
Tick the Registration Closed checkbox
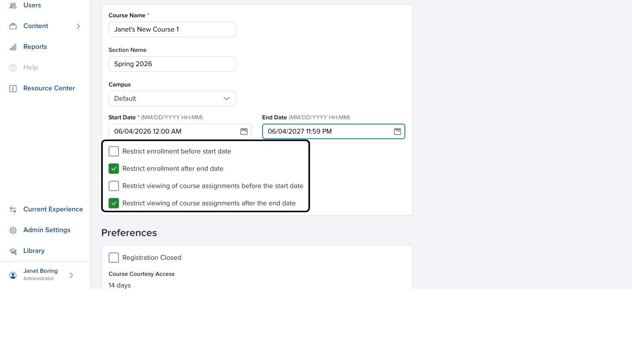coord(114,258)
